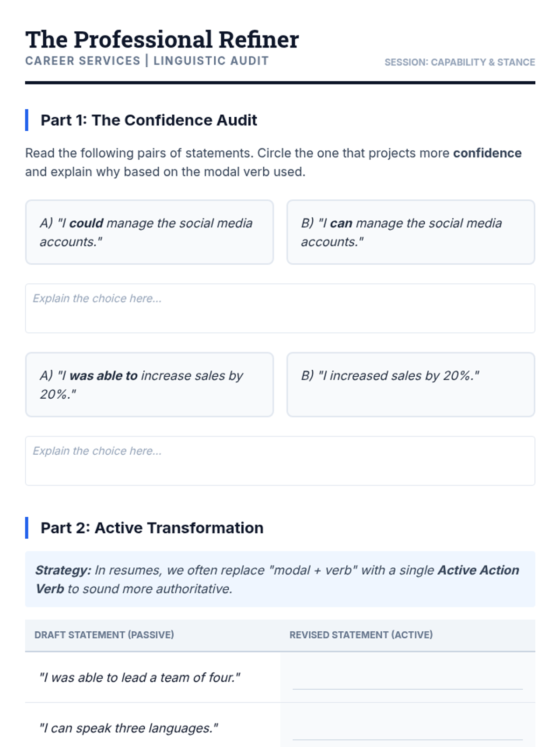560x747 pixels.
Task: Click revised statement line for "lead a team"
Action: tap(407, 679)
